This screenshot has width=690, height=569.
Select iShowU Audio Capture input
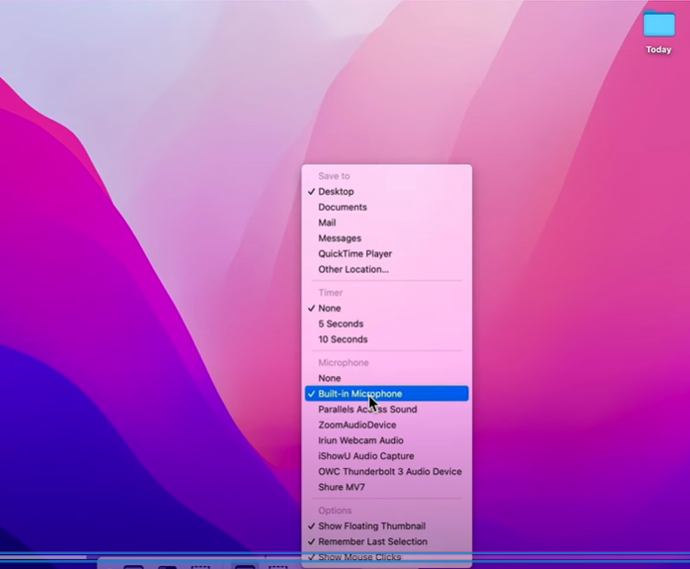pos(386,456)
